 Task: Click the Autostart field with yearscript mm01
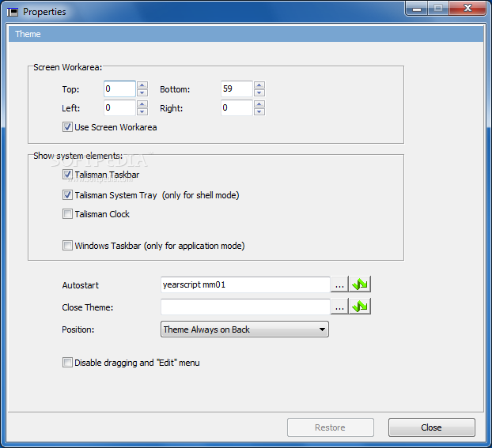click(x=245, y=284)
